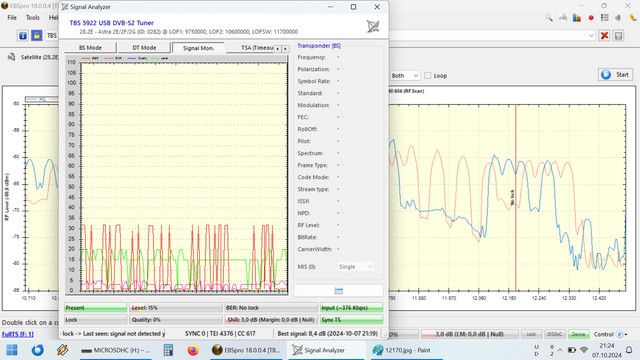Click the Present status indicator

[95, 308]
